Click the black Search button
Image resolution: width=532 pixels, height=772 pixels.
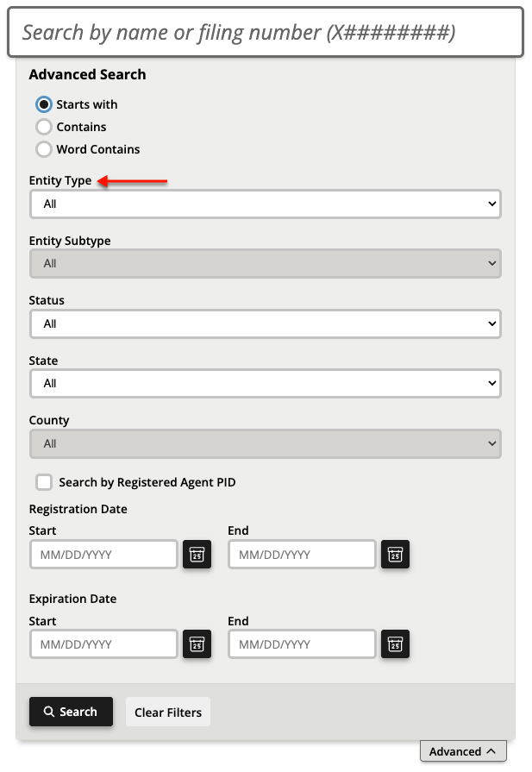[71, 712]
